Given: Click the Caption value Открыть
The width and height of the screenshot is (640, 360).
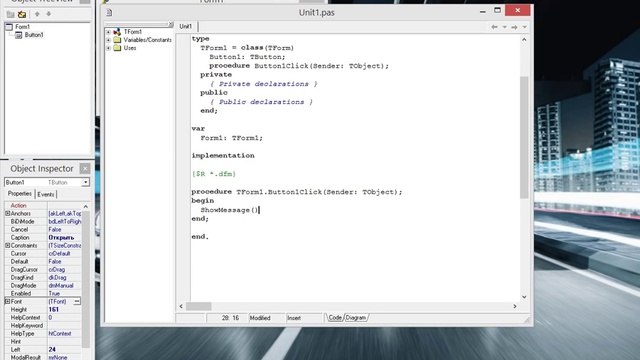Looking at the screenshot, I should pos(61,238).
